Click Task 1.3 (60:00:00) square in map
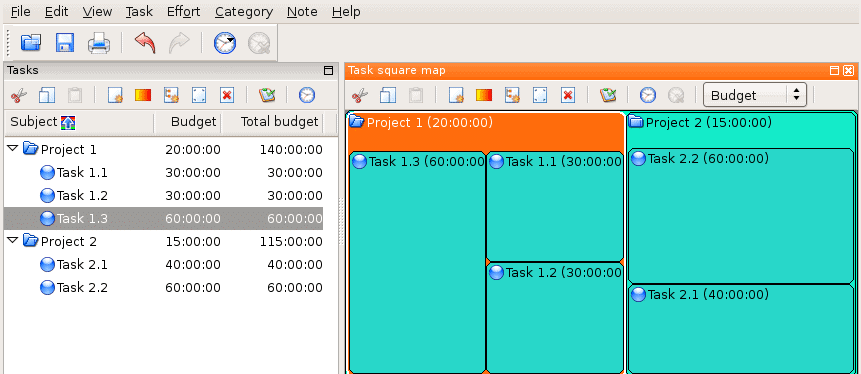 417,262
